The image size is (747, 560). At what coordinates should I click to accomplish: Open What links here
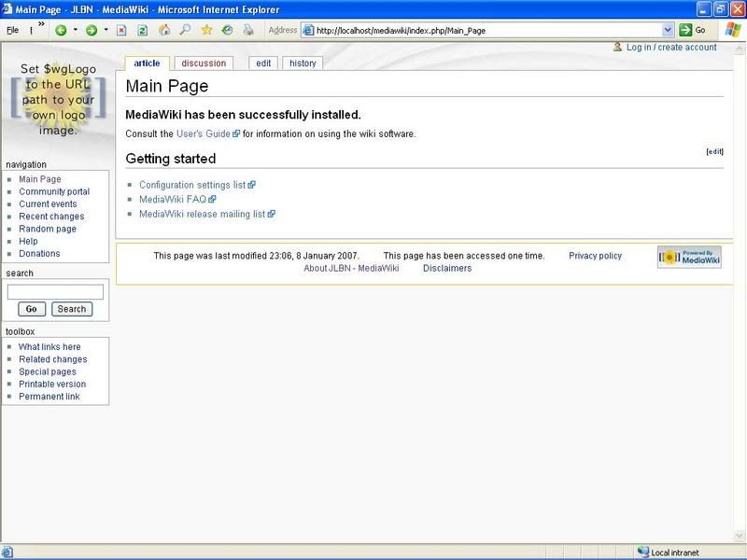(49, 346)
